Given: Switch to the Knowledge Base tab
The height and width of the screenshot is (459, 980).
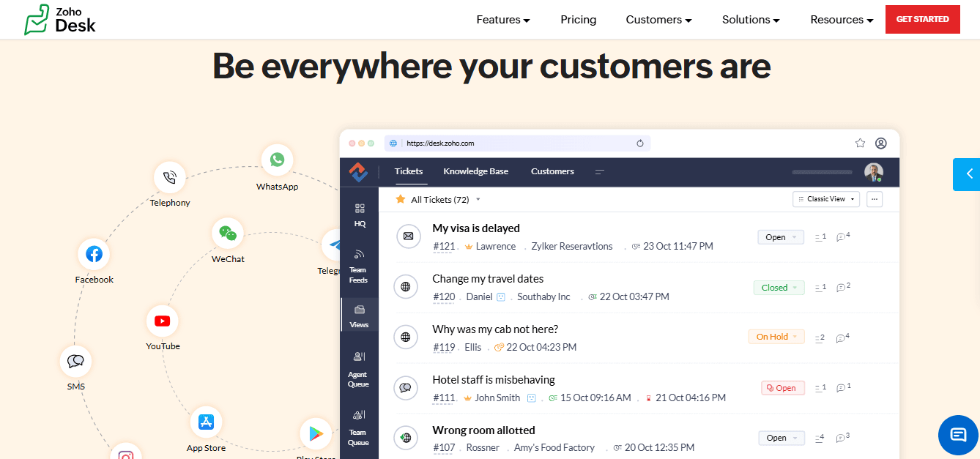Looking at the screenshot, I should [x=476, y=171].
